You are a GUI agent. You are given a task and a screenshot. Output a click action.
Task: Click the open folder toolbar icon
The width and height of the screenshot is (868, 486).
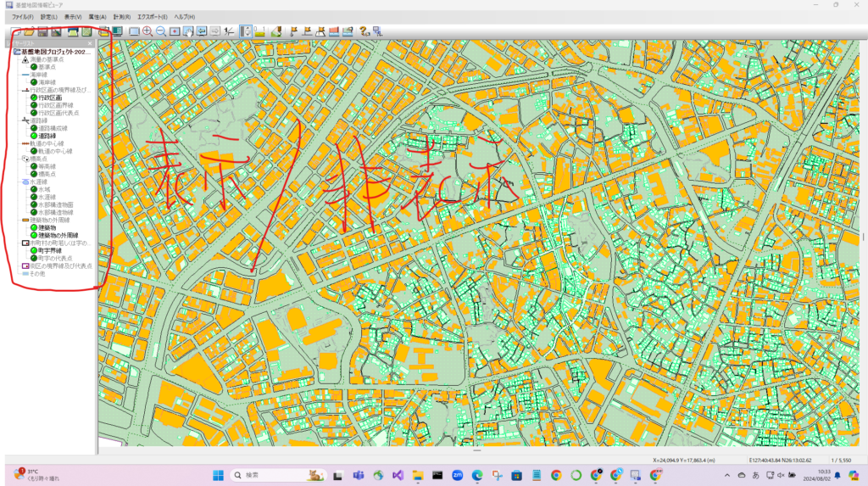pyautogui.click(x=30, y=32)
